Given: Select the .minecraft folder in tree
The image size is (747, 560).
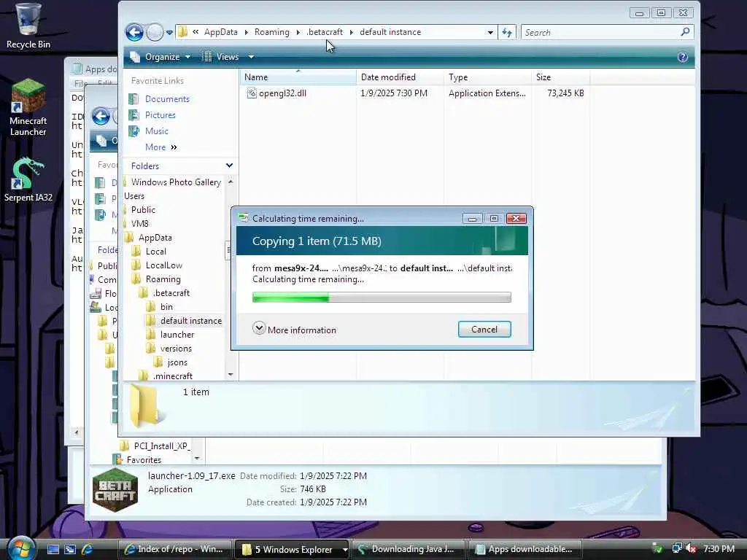Looking at the screenshot, I should [172, 376].
